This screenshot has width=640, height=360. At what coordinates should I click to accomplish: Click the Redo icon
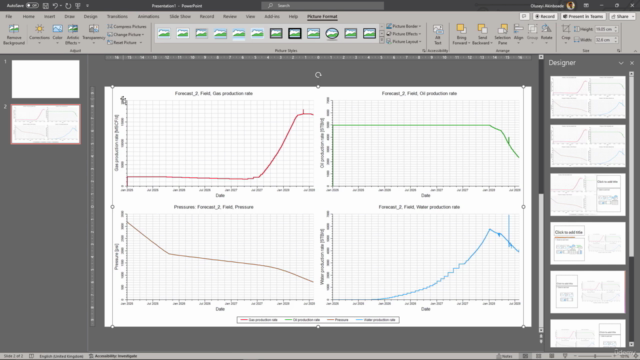(x=68, y=6)
